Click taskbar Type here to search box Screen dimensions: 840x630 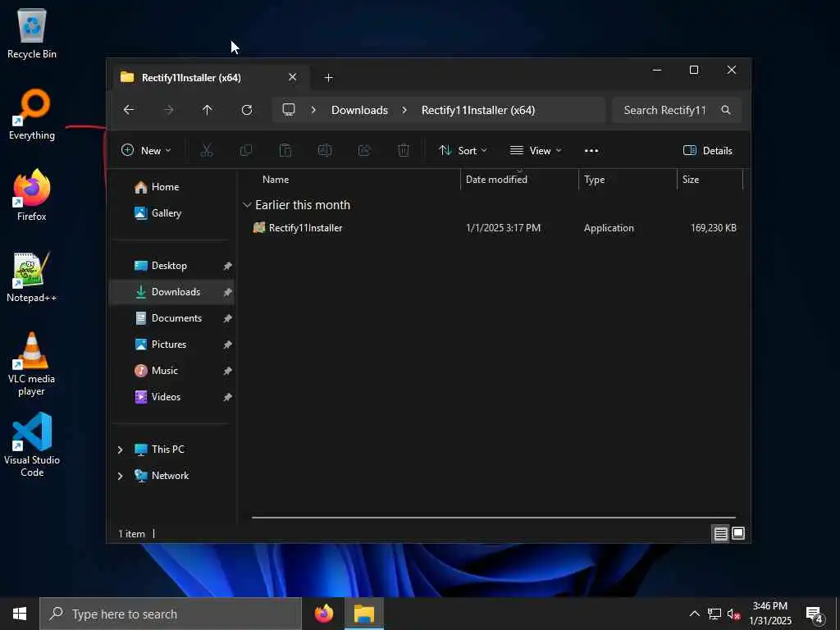[x=171, y=614]
